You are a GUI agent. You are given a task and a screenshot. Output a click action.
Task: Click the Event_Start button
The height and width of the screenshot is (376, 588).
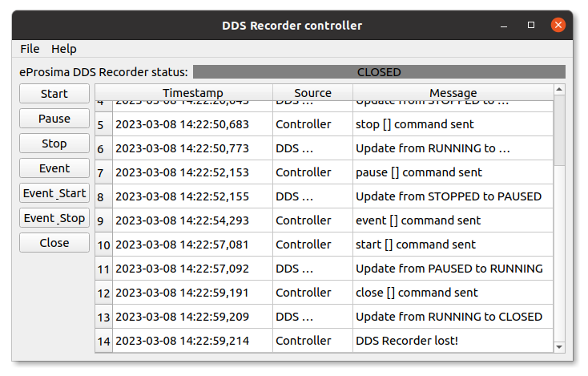[54, 193]
